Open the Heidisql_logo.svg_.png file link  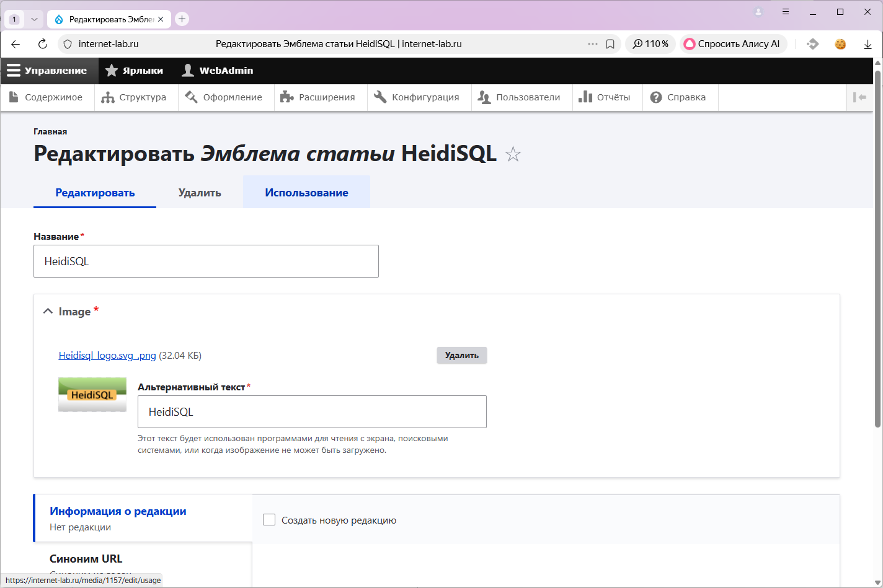point(107,356)
